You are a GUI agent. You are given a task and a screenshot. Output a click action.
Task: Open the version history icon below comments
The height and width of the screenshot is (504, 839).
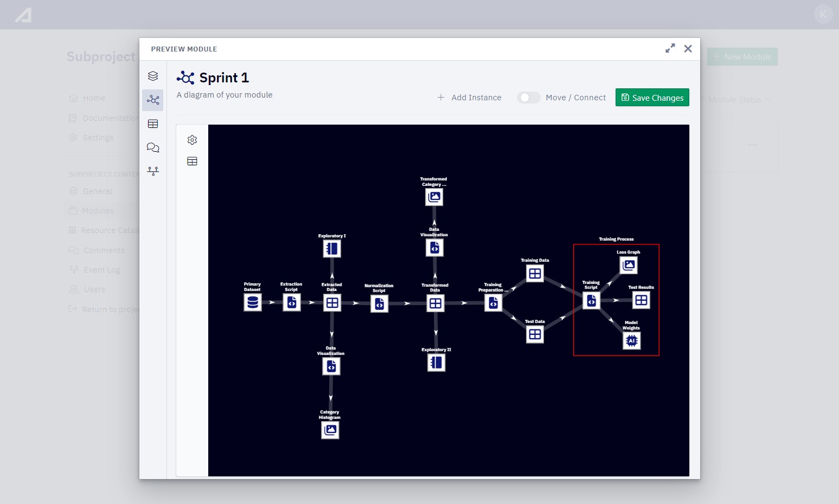pos(152,171)
